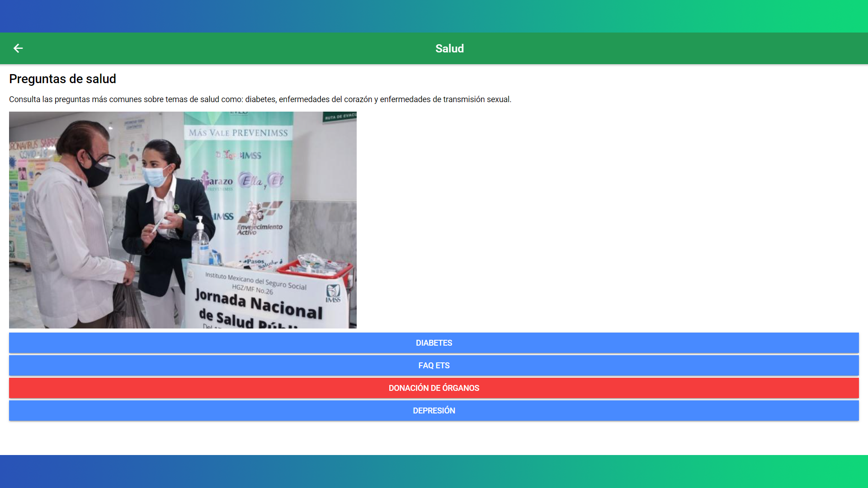Click the IMSS logo on the table sign
The height and width of the screenshot is (488, 868).
point(333,293)
